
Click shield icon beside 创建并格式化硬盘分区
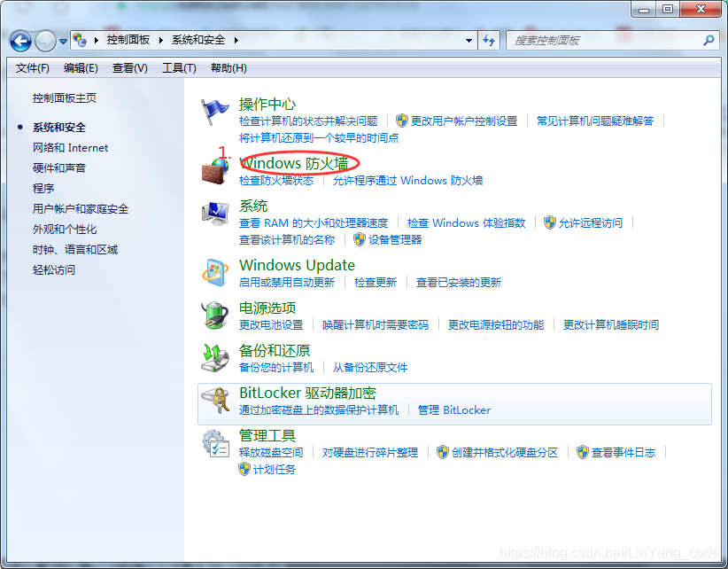pyautogui.click(x=443, y=452)
